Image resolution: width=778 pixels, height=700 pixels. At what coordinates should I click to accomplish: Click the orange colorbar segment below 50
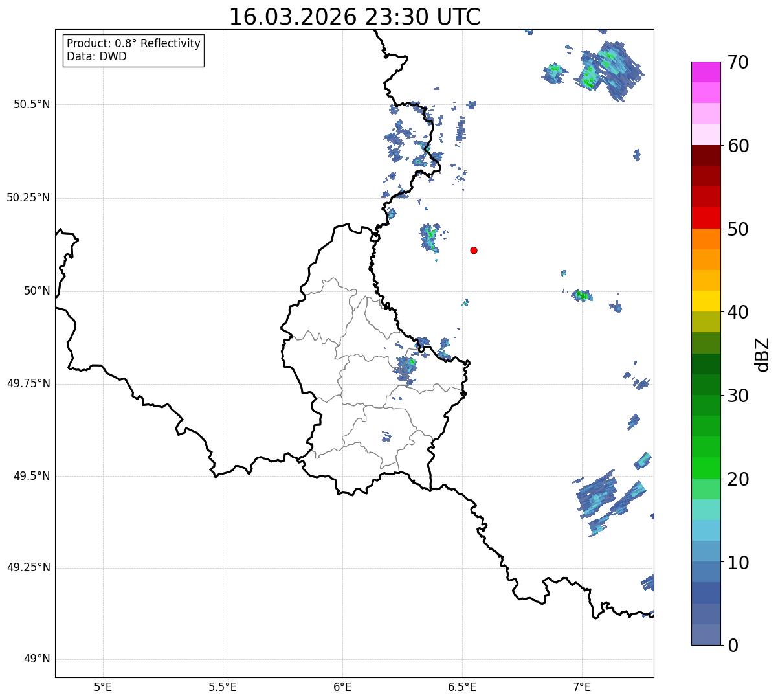click(x=706, y=239)
